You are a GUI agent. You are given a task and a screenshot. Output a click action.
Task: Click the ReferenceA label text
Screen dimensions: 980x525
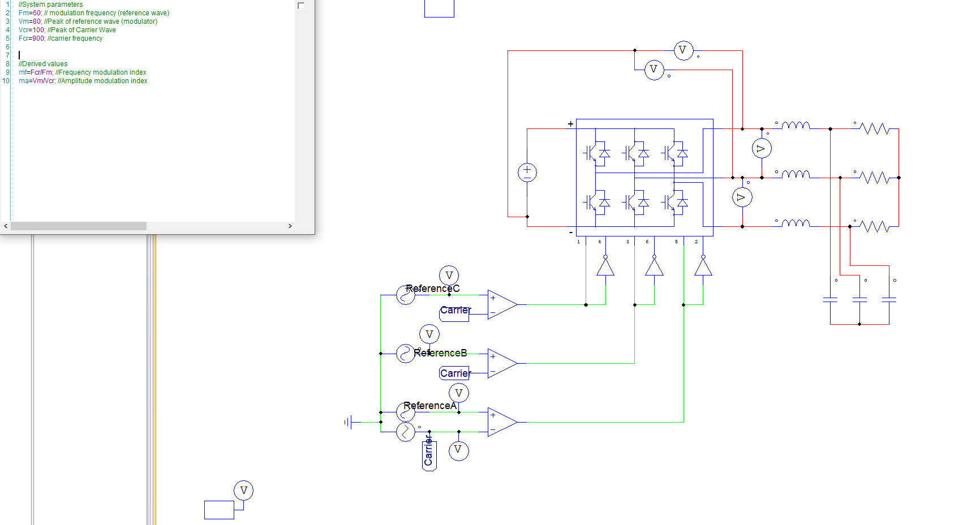pos(430,406)
